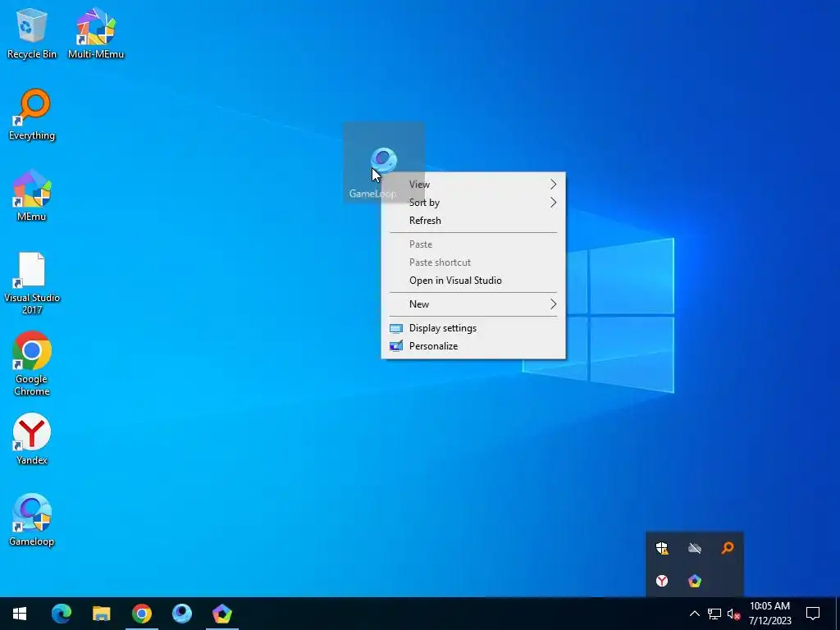
Task: Switch to Google Chrome in the taskbar
Action: click(x=141, y=614)
